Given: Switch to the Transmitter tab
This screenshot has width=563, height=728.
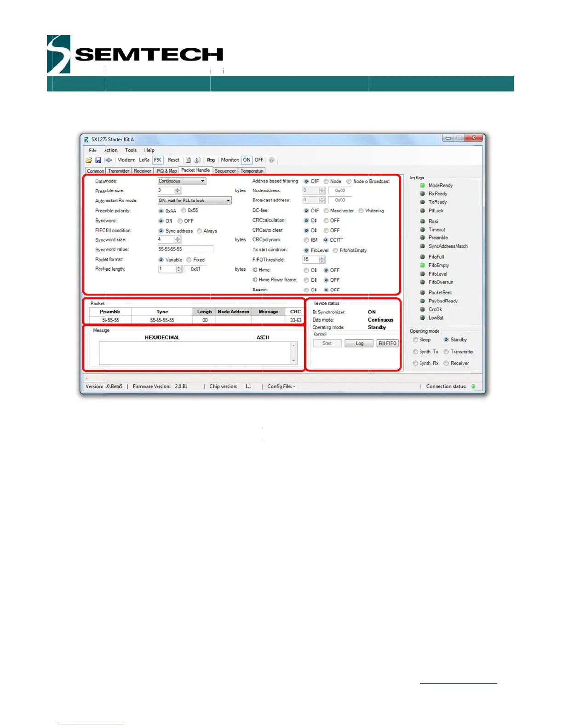Looking at the screenshot, I should (x=119, y=171).
